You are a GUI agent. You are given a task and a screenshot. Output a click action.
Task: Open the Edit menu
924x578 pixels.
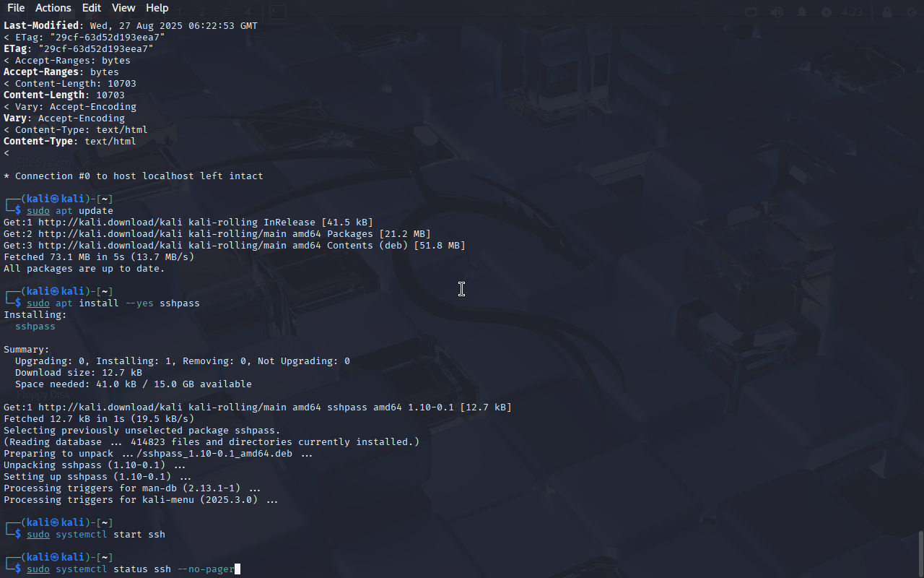point(92,8)
